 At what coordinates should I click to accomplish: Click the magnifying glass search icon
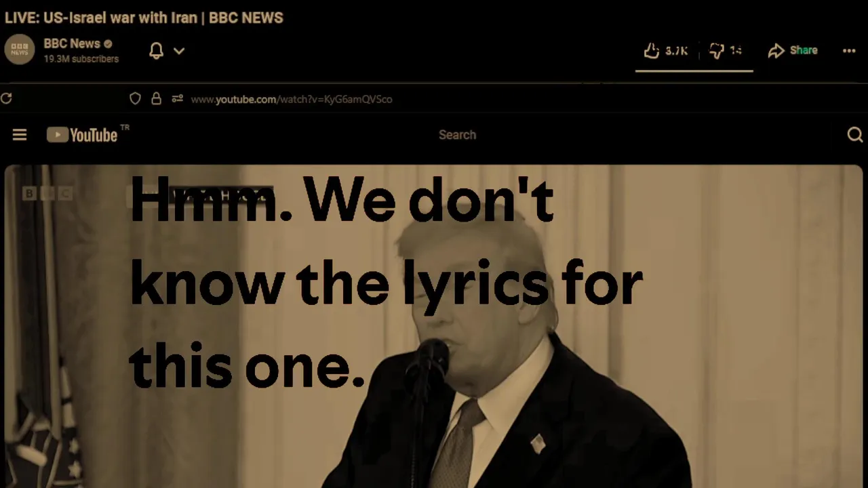click(855, 135)
